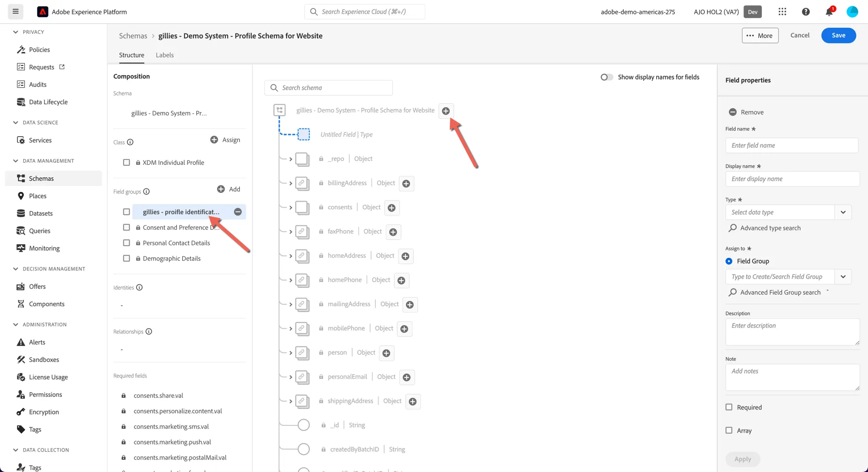Open the user profile avatar
Viewport: 868px width, 472px height.
[852, 12]
